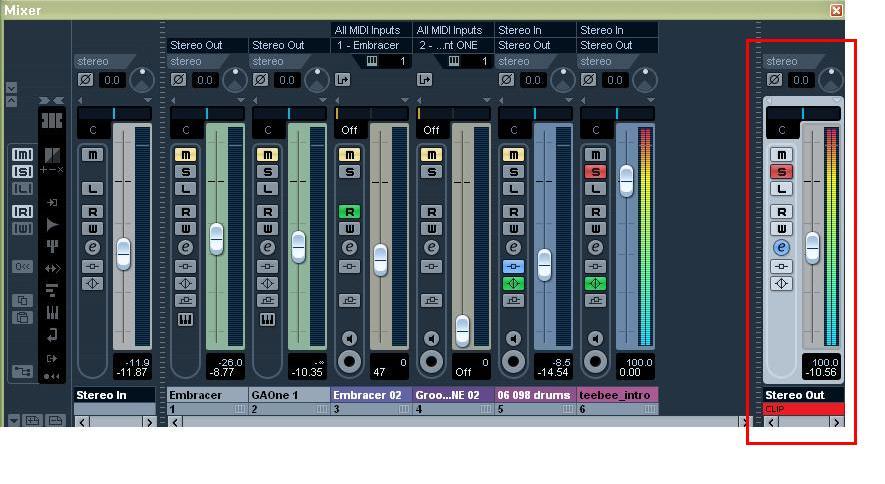Open the channel linking button
This screenshot has height=484, width=885.
click(22, 371)
